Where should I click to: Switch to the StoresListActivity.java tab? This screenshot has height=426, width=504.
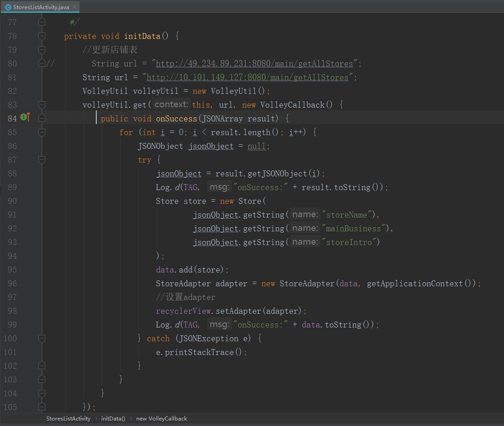click(x=41, y=7)
